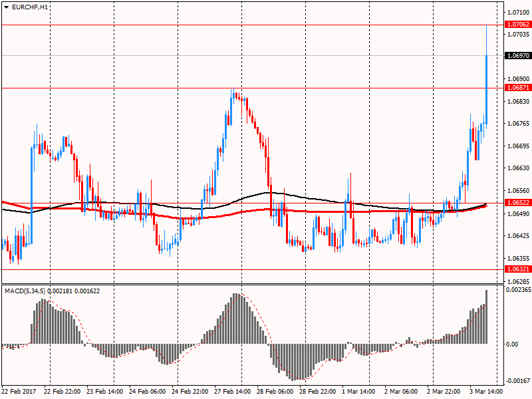Click the 27 Feb 14:00 time label
532x399 pixels.
pyautogui.click(x=231, y=392)
